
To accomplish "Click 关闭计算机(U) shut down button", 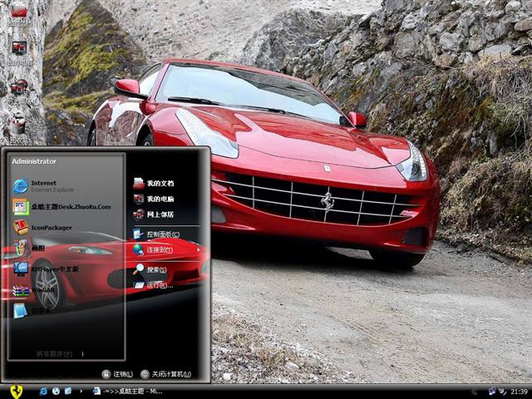I will [x=166, y=374].
